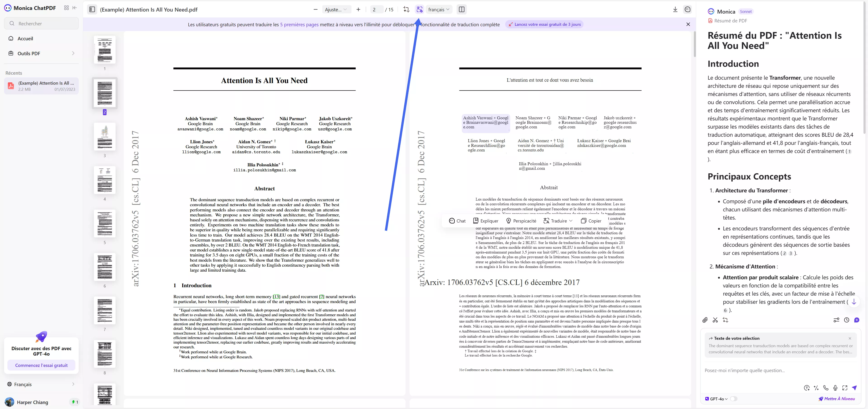Expand the Français interface language setting
This screenshot has height=409, width=868.
point(41,384)
